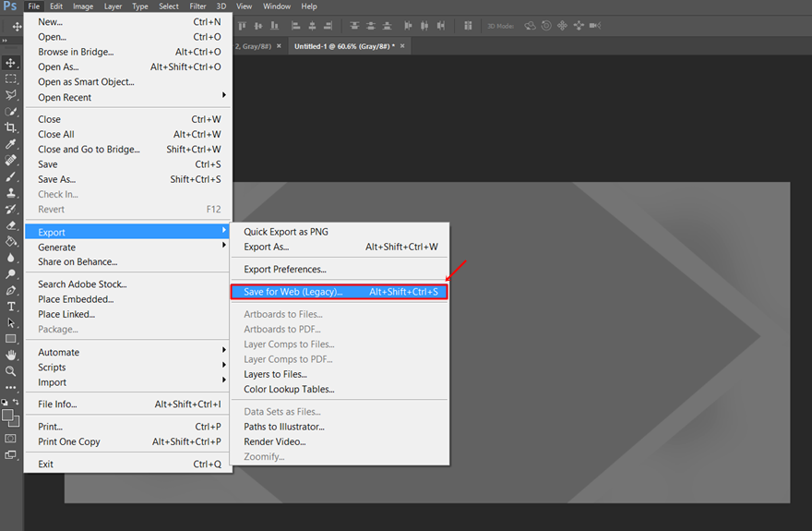Click Align vertical centers icon
The width and height of the screenshot is (812, 531).
coord(257,25)
